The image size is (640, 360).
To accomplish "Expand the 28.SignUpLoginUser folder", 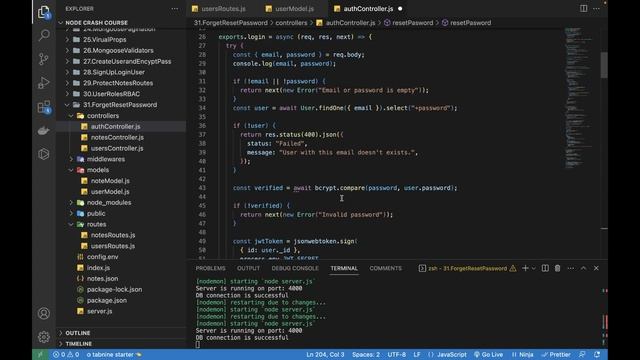I will click(x=121, y=72).
